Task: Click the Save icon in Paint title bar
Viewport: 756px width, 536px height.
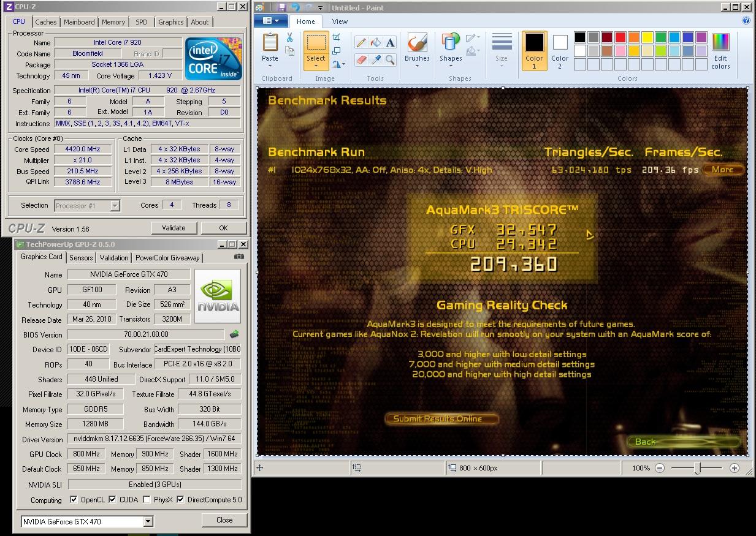Action: point(281,7)
